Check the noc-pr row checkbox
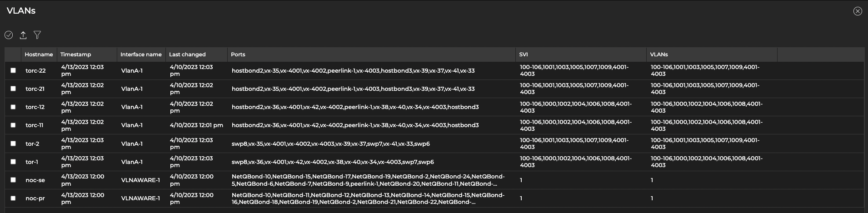Image resolution: width=868 pixels, height=213 pixels. [13, 198]
